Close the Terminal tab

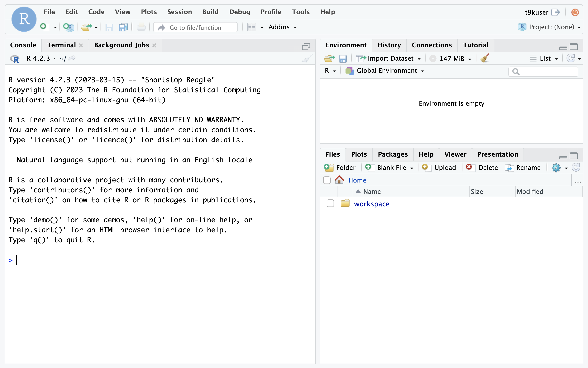(81, 45)
